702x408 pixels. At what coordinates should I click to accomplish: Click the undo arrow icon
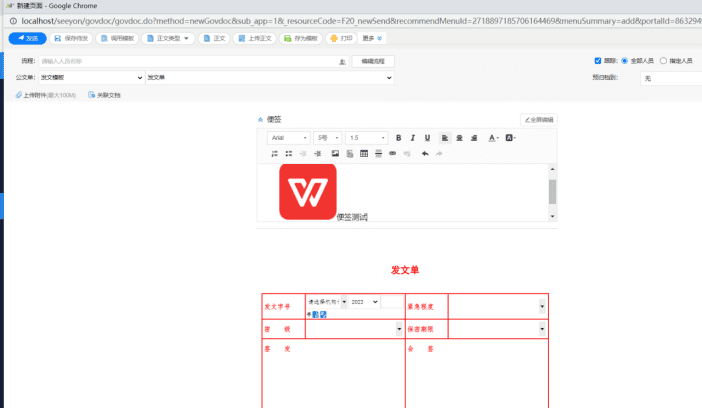click(425, 154)
